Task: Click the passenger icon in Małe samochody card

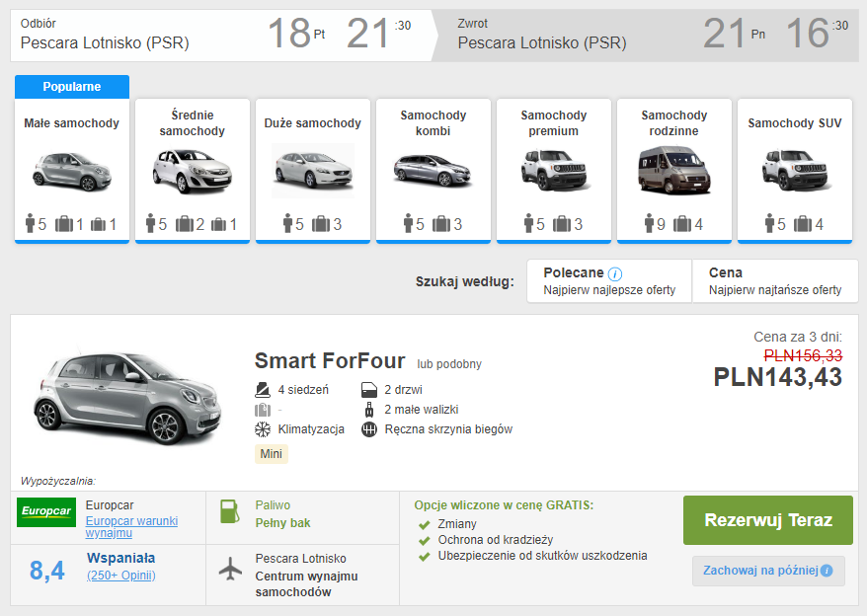Action: (30, 224)
